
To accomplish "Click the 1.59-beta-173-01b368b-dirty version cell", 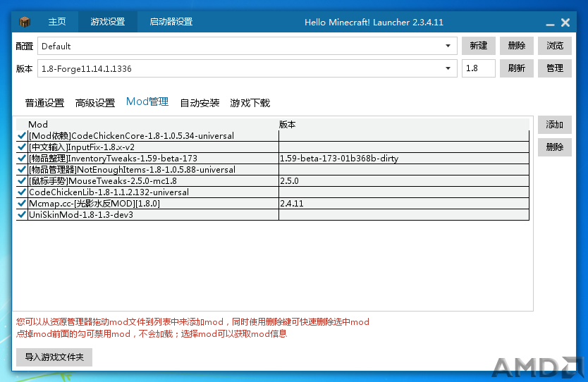I will [404, 158].
